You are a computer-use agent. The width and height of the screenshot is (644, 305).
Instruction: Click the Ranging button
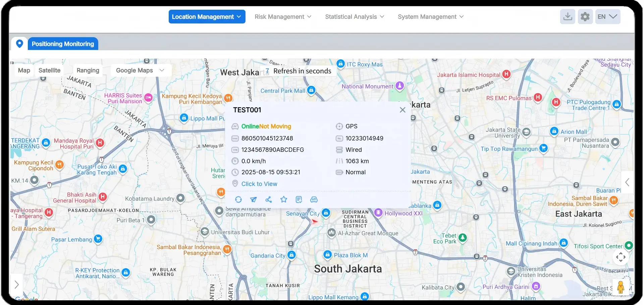[x=88, y=70]
